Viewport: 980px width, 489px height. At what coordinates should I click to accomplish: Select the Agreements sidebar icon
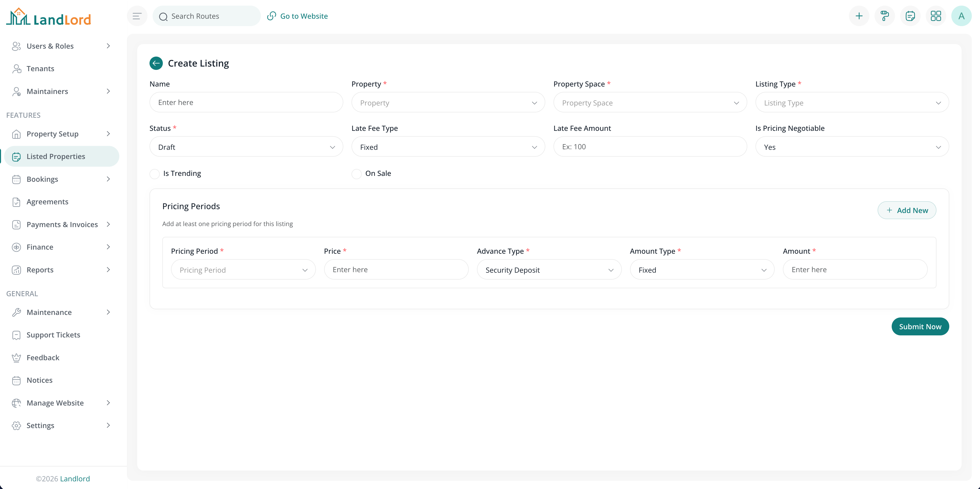(17, 202)
